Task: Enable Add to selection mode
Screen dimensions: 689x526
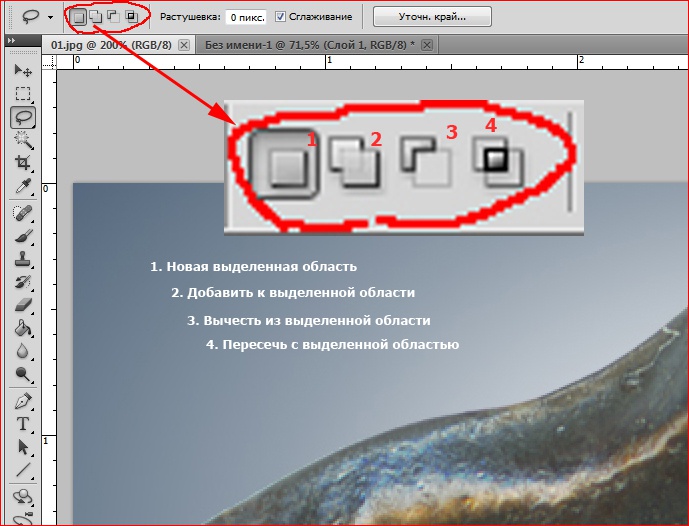Action: pos(96,17)
